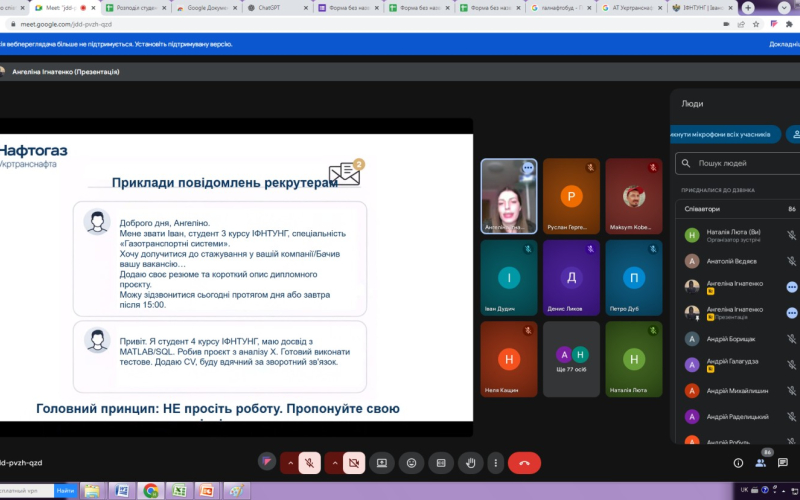Viewport: 800px width, 500px height.
Task: Expand video settings arrow beside camera
Action: point(335,463)
